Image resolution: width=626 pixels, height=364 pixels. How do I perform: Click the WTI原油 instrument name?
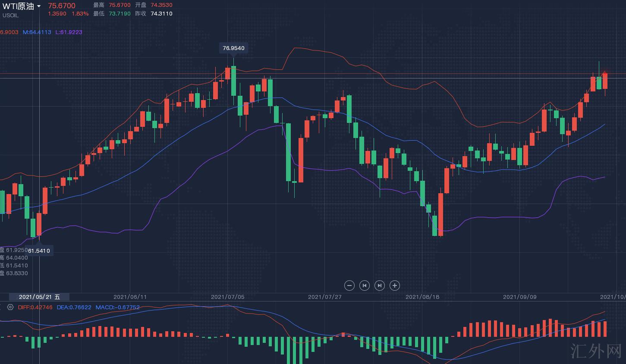tap(18, 6)
